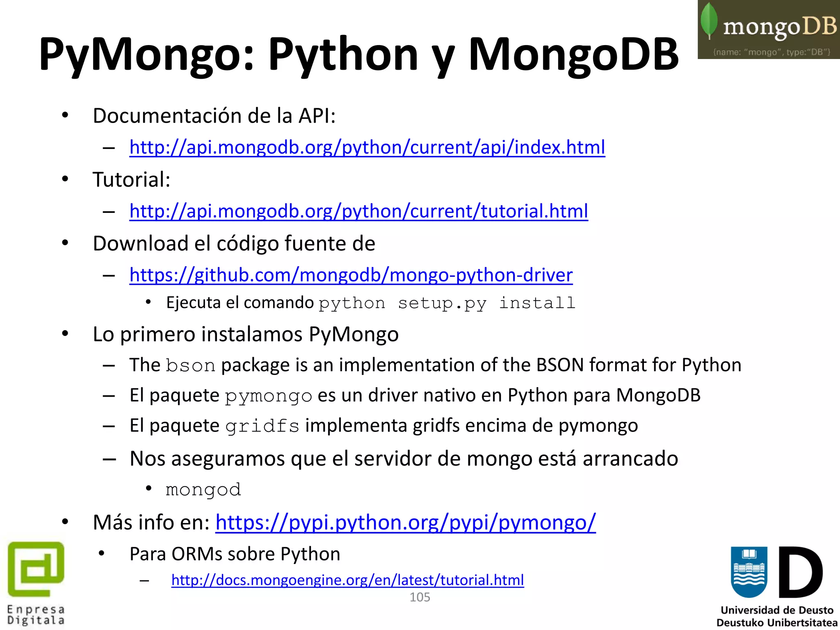Open the PyMongo tutorial.html link
Image resolution: width=840 pixels, height=630 pixels.
pyautogui.click(x=358, y=211)
